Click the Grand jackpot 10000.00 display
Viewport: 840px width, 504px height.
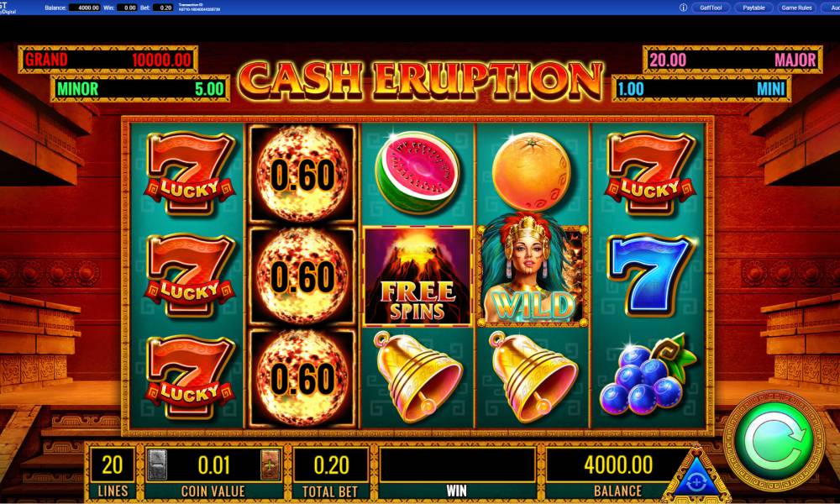coord(108,60)
